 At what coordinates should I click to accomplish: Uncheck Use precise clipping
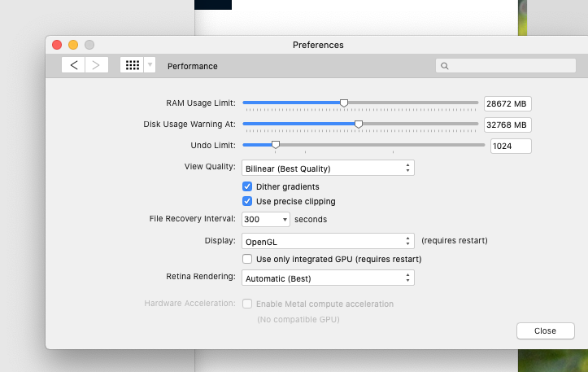point(247,201)
